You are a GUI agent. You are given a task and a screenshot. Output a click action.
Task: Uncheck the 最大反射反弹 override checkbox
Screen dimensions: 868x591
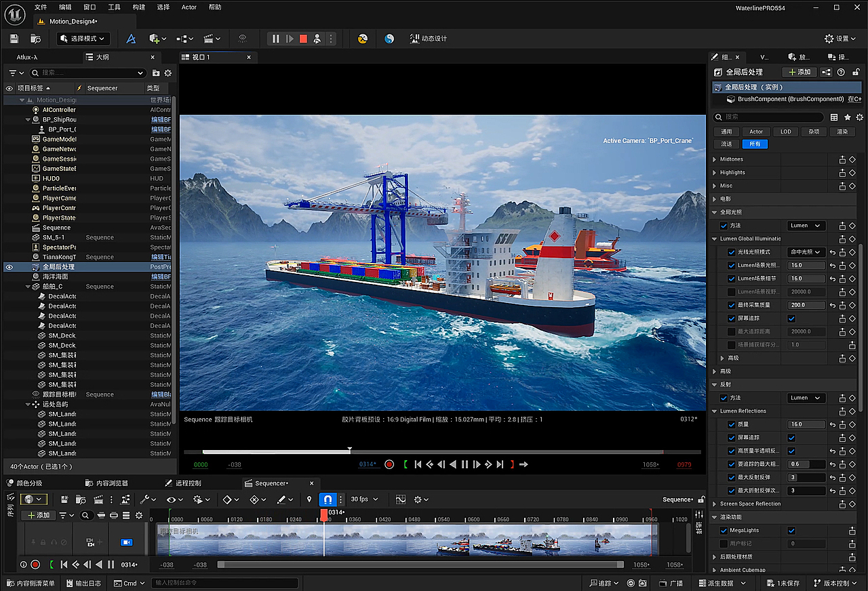pos(731,477)
